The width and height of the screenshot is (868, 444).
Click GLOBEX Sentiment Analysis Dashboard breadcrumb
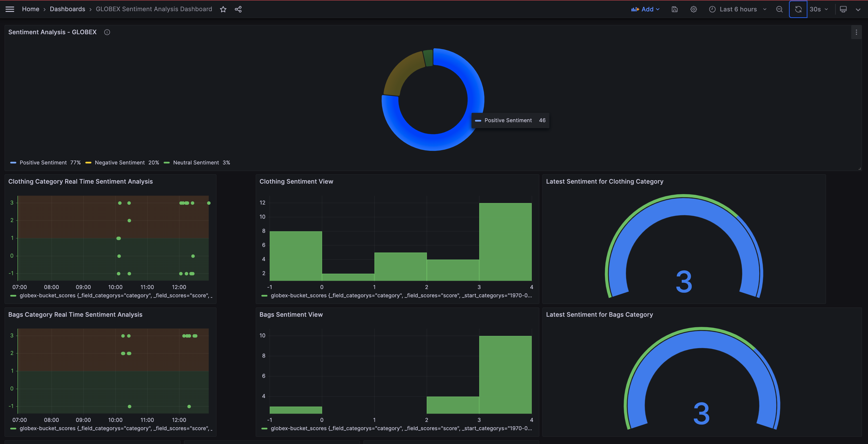click(x=154, y=9)
